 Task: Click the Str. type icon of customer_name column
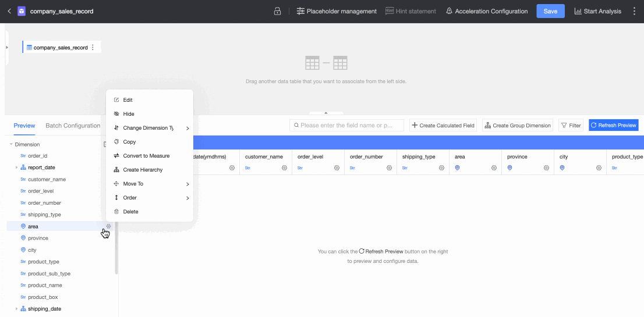pyautogui.click(x=247, y=168)
